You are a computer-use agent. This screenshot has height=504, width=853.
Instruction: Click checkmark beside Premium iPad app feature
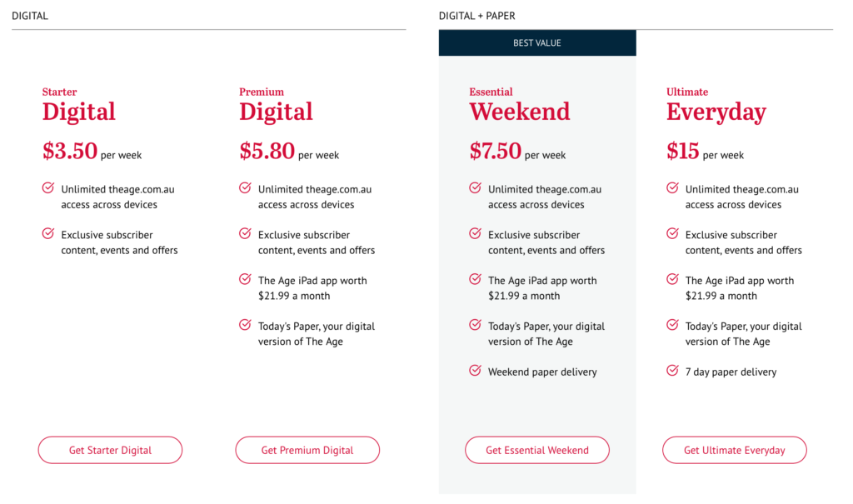coord(245,280)
